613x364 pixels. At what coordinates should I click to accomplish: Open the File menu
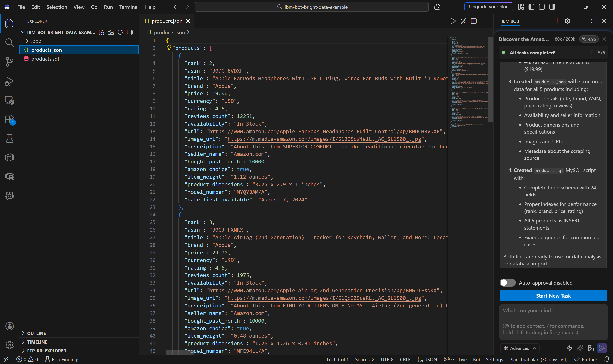(21, 7)
